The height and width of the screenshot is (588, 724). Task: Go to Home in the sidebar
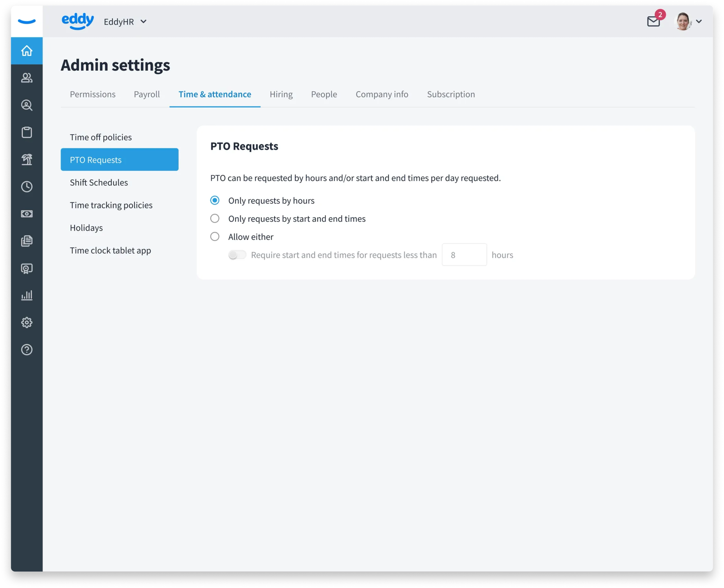coord(27,51)
